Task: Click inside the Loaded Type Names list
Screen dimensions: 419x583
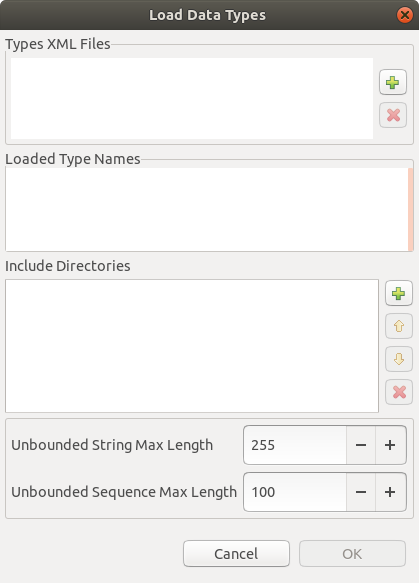Action: [207, 210]
